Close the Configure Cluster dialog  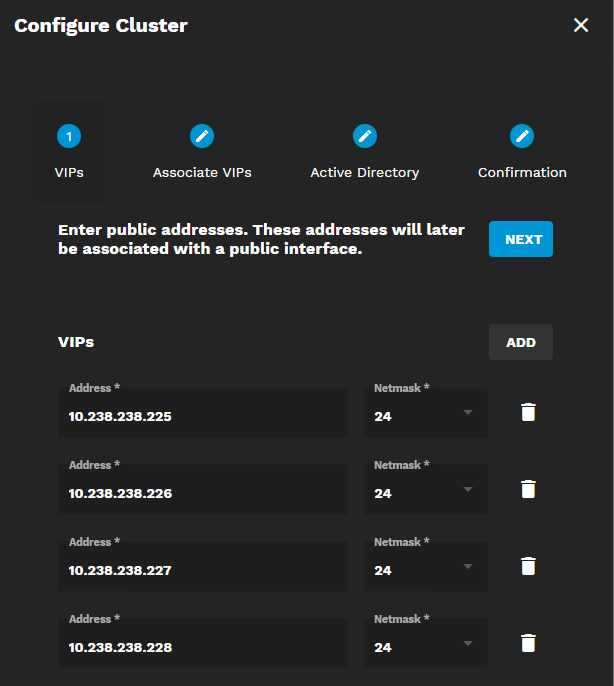pos(581,26)
